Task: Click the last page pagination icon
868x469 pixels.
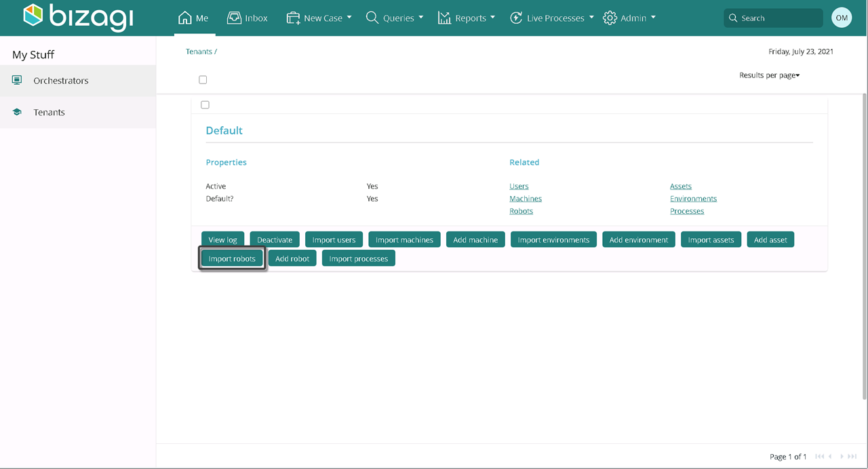Action: point(852,457)
